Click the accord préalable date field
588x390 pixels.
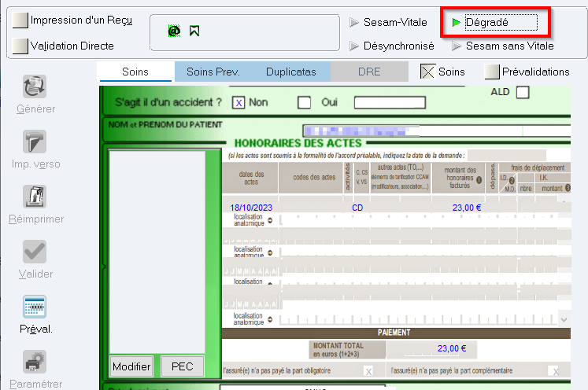507,155
